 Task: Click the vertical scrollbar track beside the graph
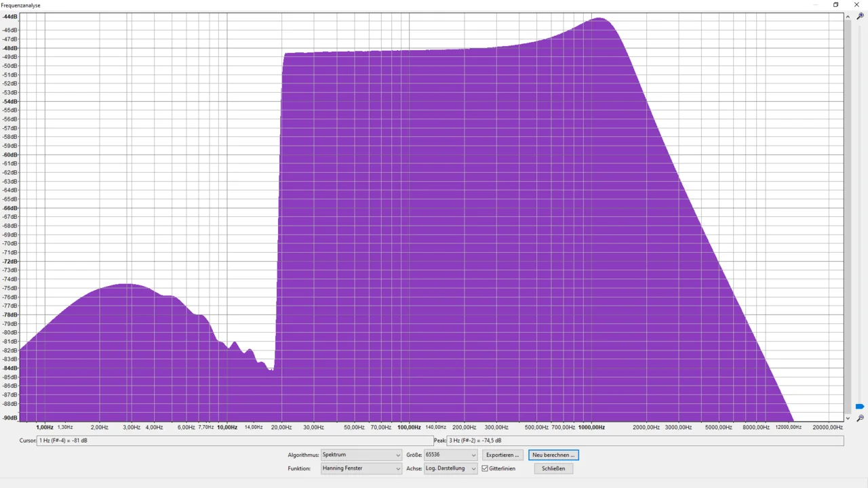848,203
